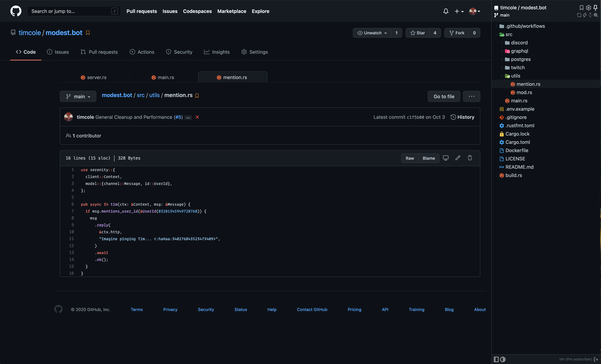Expand the Unwatch dropdown

click(372, 33)
